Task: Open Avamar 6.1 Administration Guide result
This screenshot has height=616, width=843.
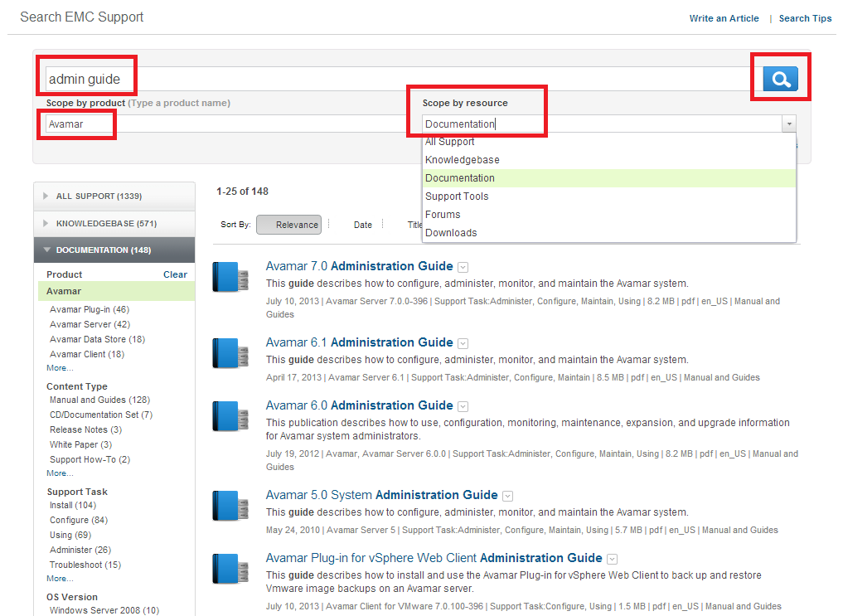Action: (x=359, y=342)
